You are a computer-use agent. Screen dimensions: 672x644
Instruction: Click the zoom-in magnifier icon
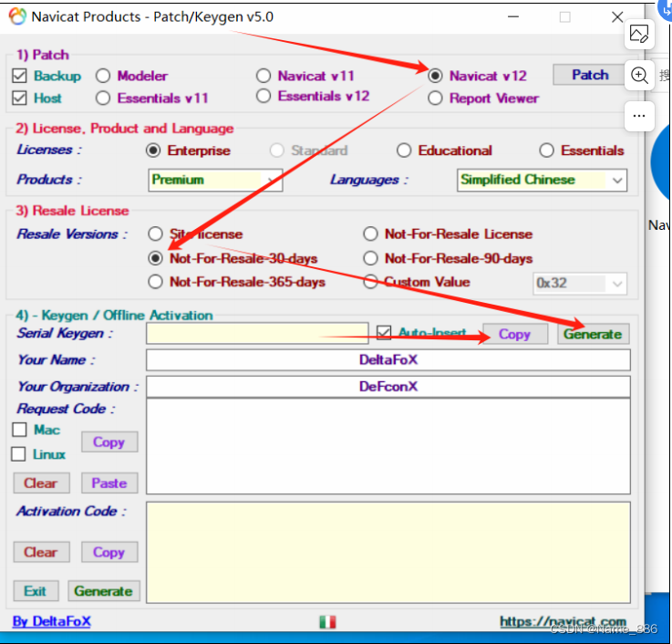pos(639,76)
